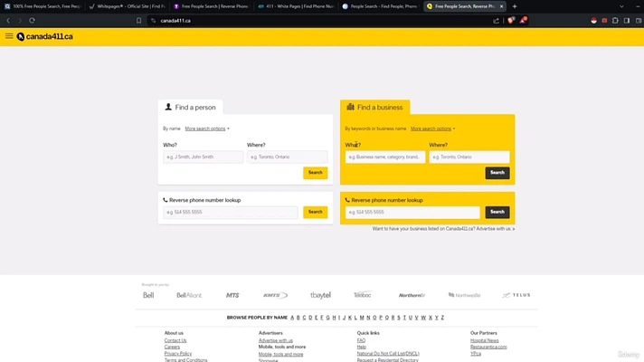Viewport: 644px width, 362px height.
Task: Open the new tab plus button
Action: coord(515,6)
